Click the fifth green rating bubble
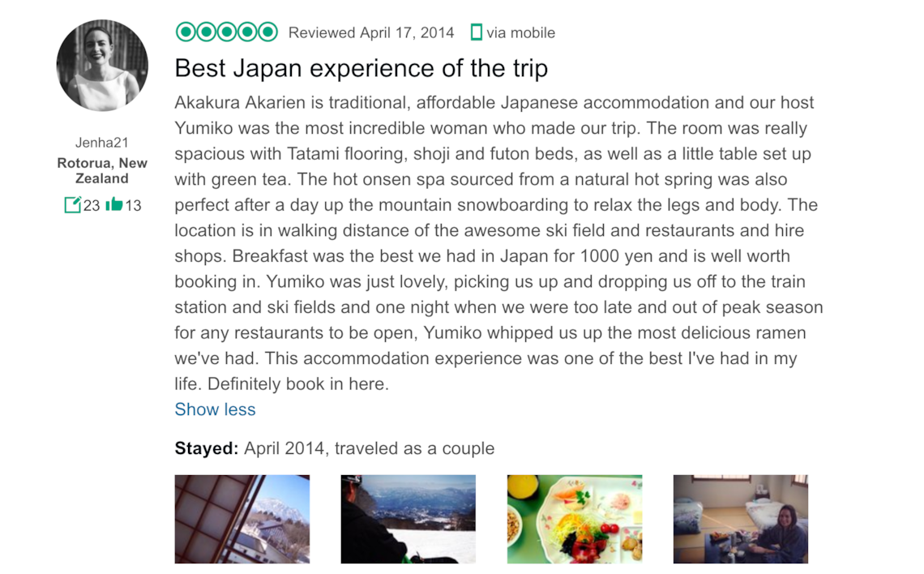 [267, 32]
